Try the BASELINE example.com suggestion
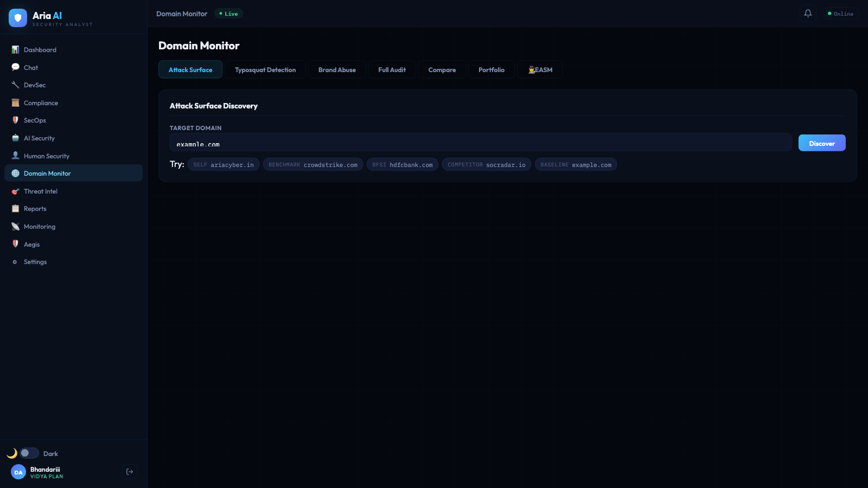 [x=576, y=165]
